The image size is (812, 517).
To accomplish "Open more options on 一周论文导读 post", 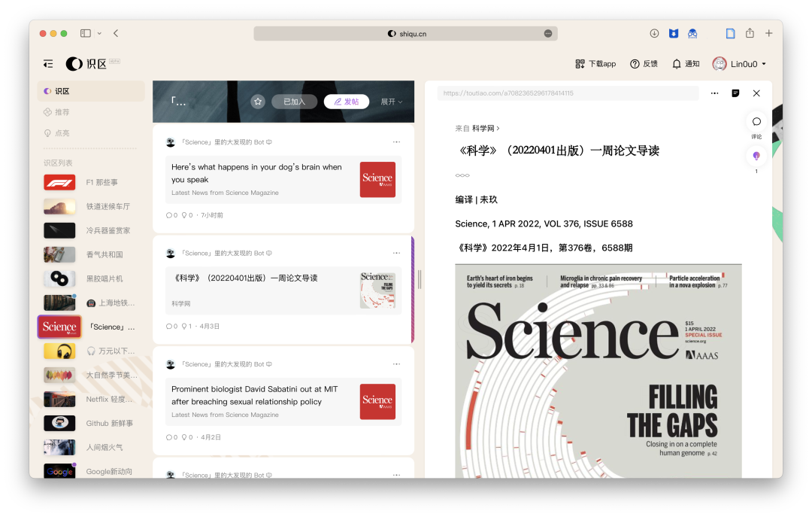I will click(x=396, y=253).
